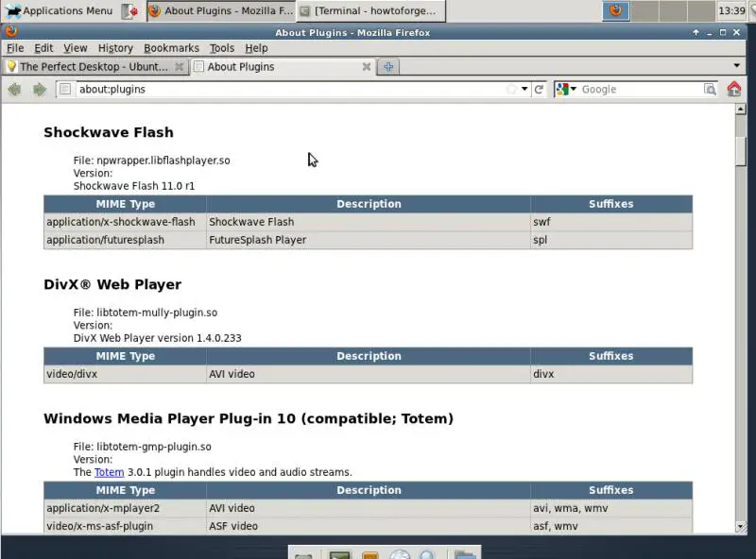Click the swf suffix cell

click(x=610, y=222)
